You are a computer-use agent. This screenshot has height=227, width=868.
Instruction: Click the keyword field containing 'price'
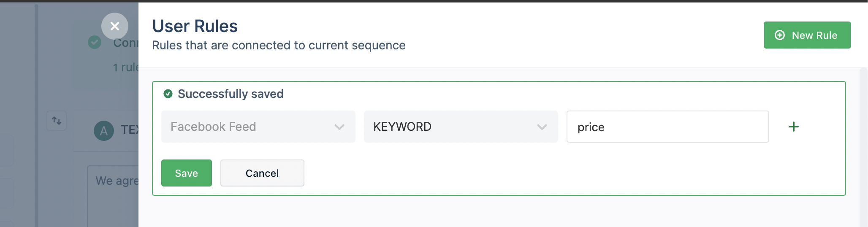pos(667,127)
